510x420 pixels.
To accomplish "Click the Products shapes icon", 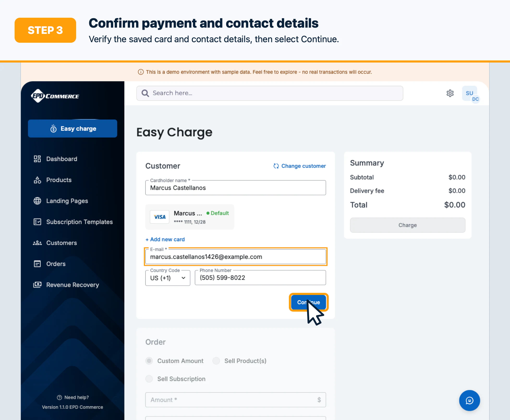I will tap(37, 180).
